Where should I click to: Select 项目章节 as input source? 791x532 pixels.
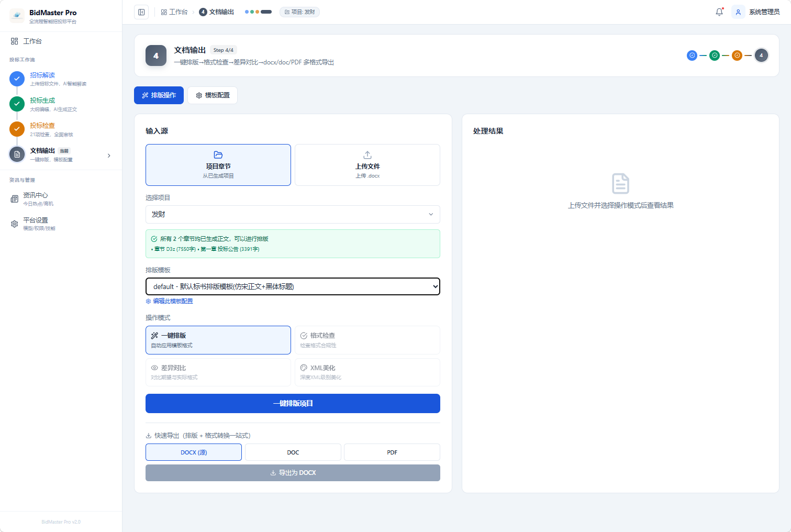(x=218, y=165)
